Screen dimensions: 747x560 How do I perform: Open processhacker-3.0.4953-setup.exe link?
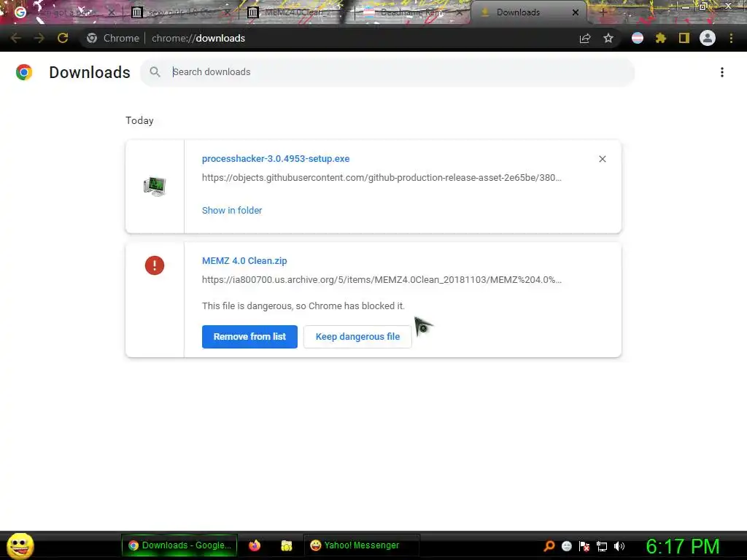[x=276, y=158]
